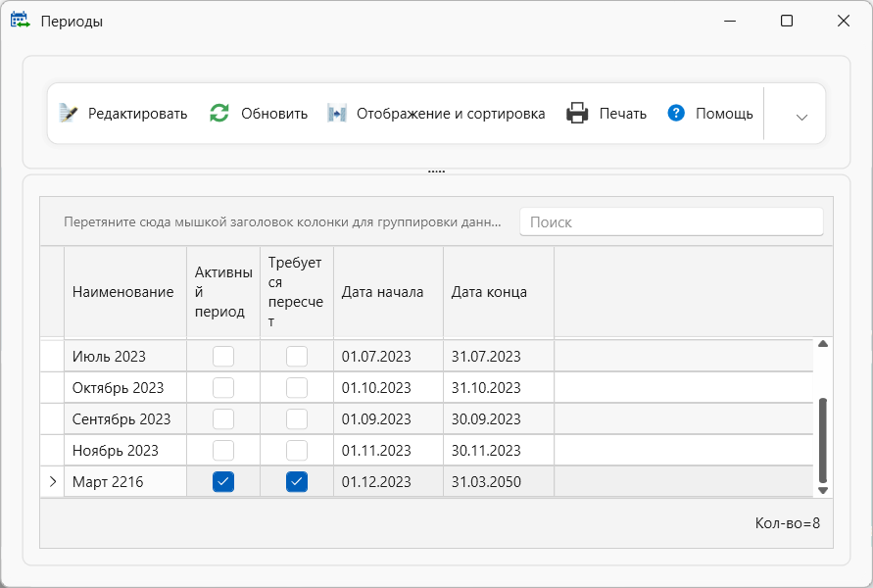Click the Display and sorting columns icon
This screenshot has height=588, width=873.
(x=337, y=113)
